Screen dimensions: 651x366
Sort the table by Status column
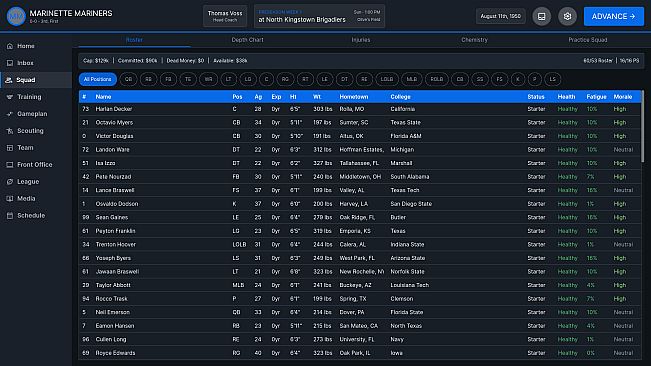tap(536, 97)
